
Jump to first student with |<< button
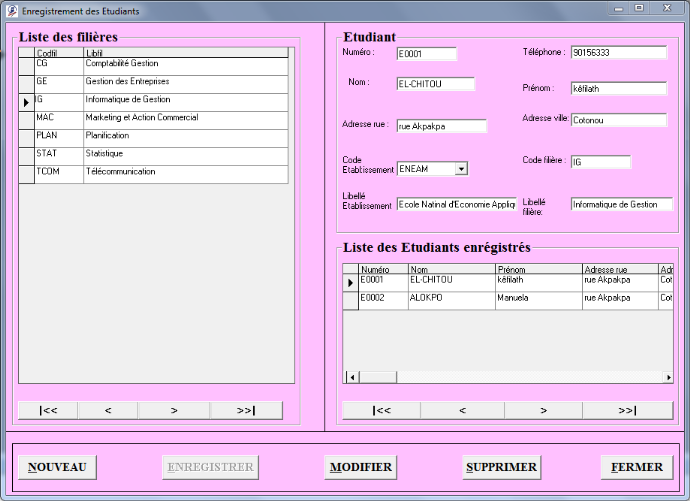(x=381, y=410)
